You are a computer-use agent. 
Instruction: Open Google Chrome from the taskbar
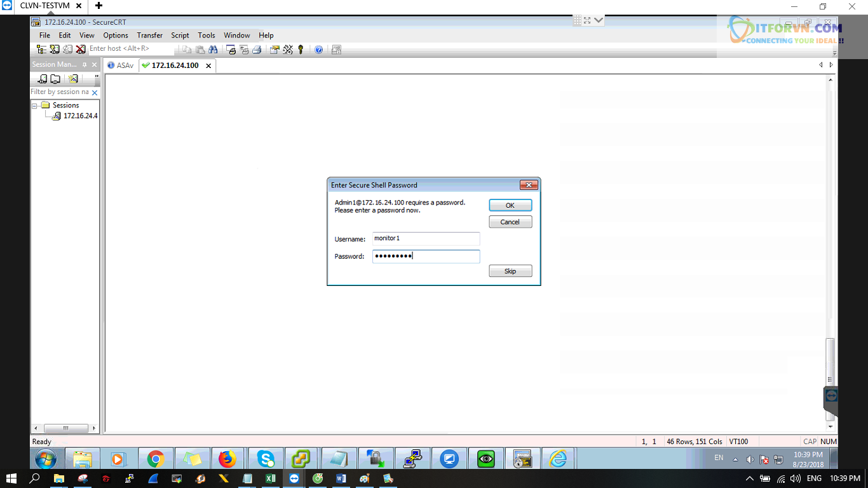pyautogui.click(x=156, y=459)
